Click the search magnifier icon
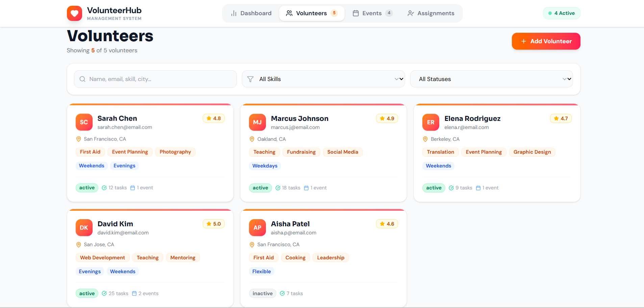The height and width of the screenshot is (308, 644). 82,79
